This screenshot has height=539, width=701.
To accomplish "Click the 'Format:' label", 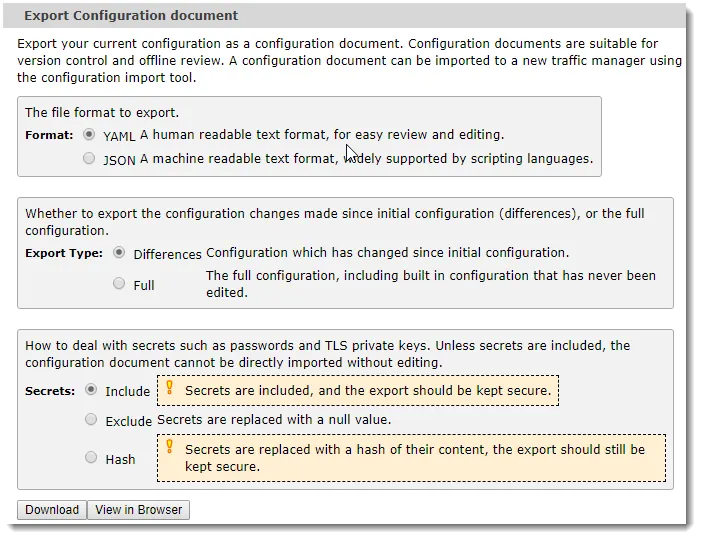I will click(49, 135).
